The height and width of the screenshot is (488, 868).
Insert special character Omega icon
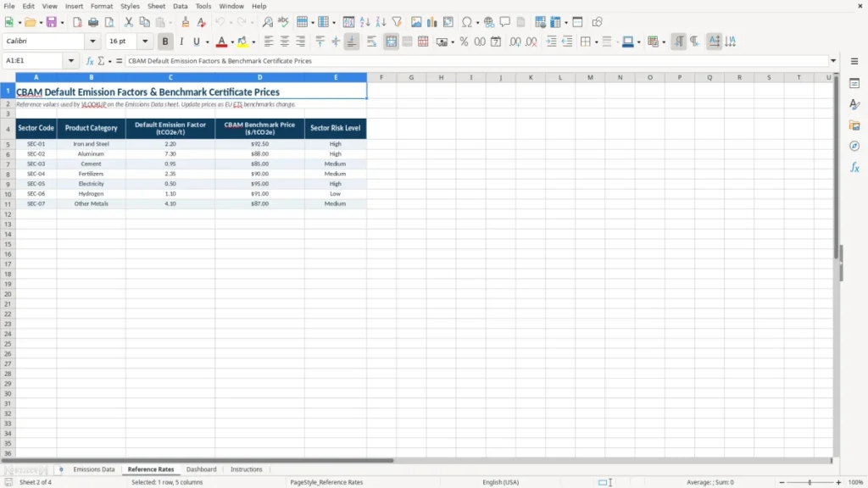tap(467, 22)
